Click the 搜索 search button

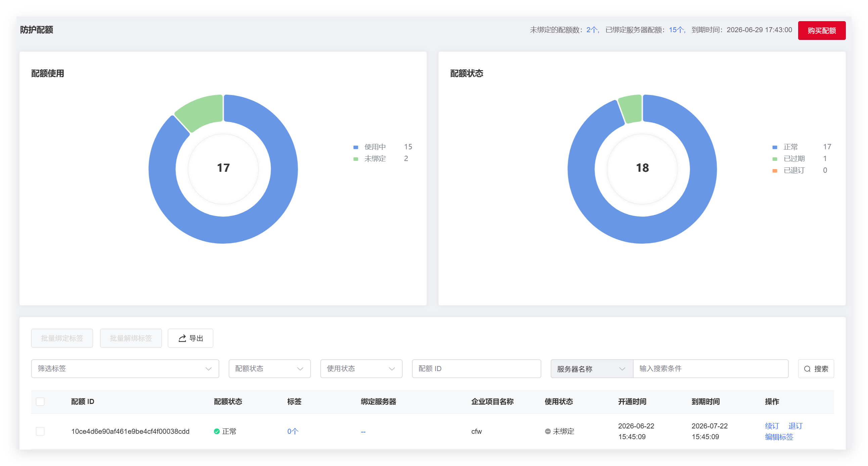(816, 369)
